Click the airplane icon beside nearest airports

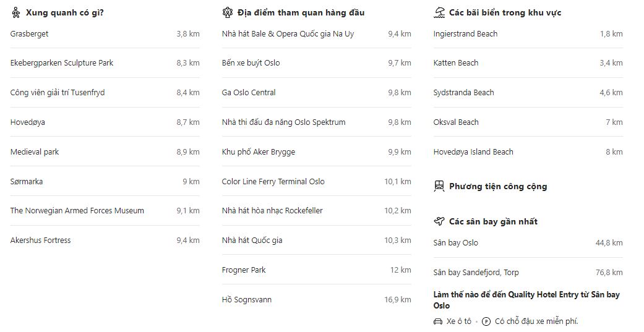click(x=439, y=221)
